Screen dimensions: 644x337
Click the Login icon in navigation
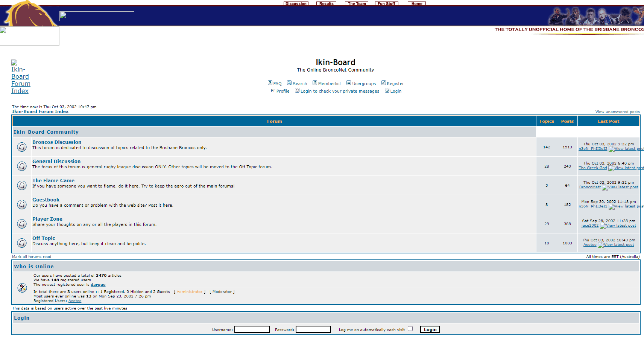[387, 90]
